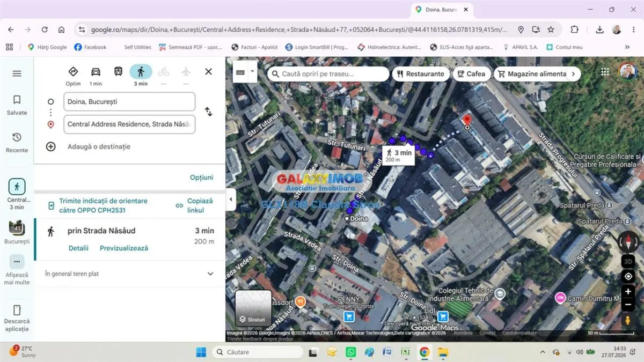Click the map compass control
Image resolution: width=644 pixels, height=362 pixels.
click(628, 242)
